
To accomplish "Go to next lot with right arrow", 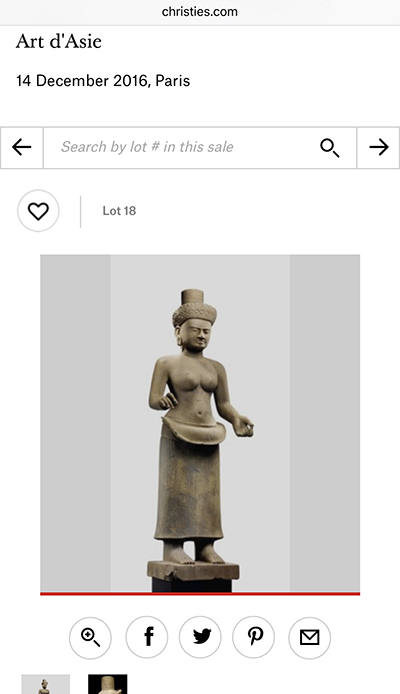I will tap(378, 147).
